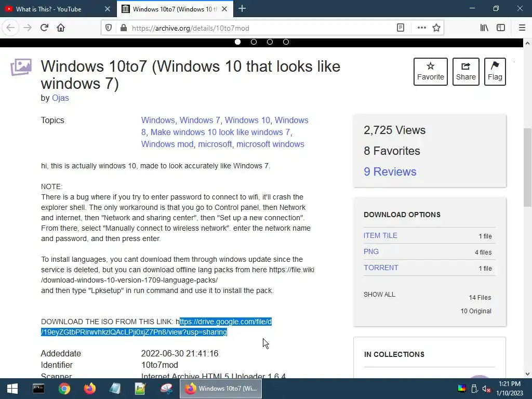Click the Identifier value 10to7mod
The image size is (532, 399).
(159, 365)
